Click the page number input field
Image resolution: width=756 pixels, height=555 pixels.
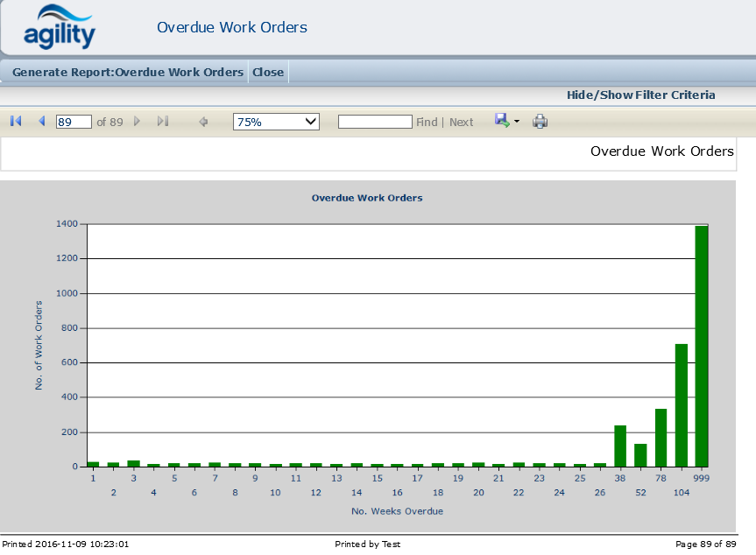(x=74, y=122)
